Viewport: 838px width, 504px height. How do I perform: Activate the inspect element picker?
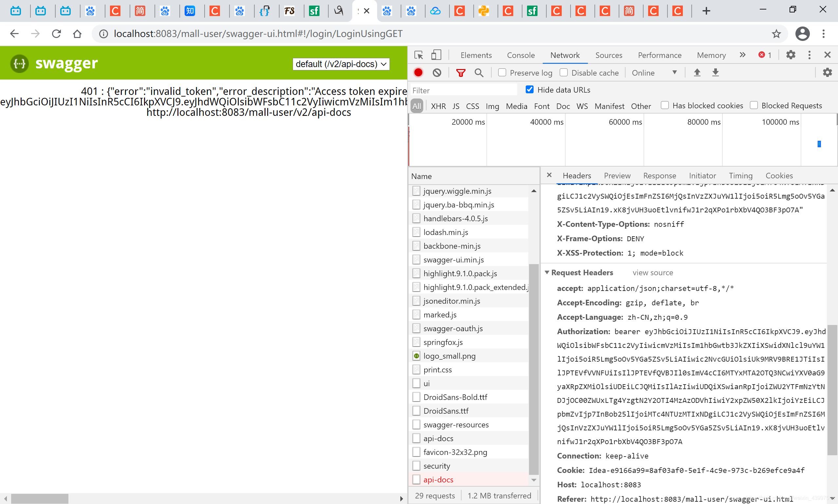pos(418,55)
